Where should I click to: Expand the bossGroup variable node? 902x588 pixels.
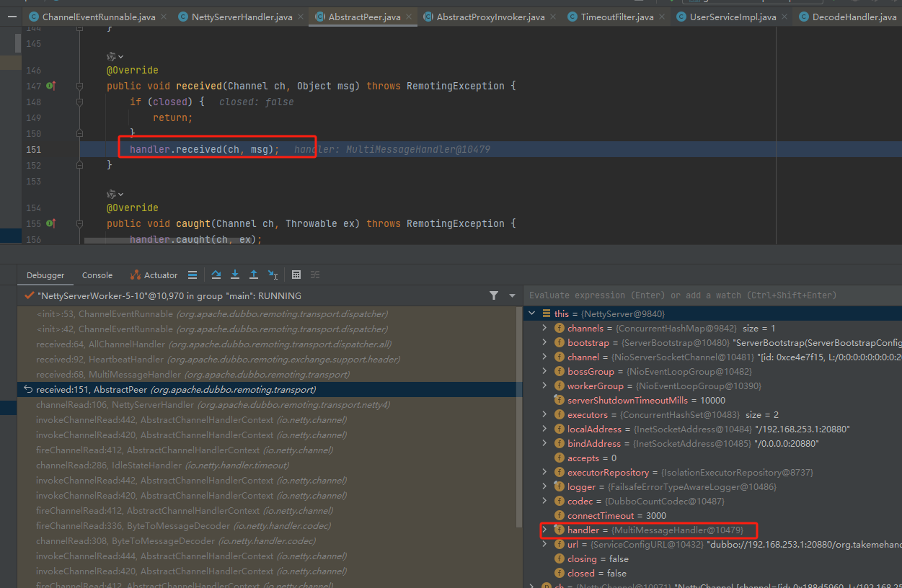point(546,371)
